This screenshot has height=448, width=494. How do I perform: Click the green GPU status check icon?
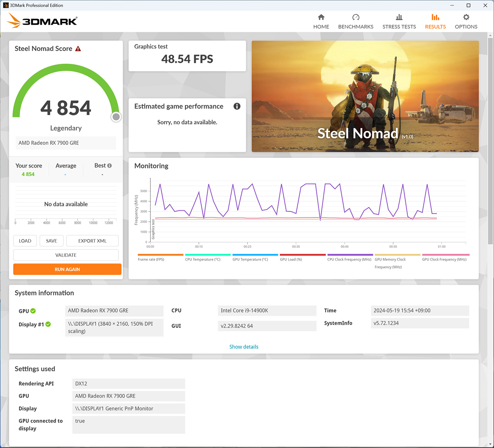tap(33, 311)
